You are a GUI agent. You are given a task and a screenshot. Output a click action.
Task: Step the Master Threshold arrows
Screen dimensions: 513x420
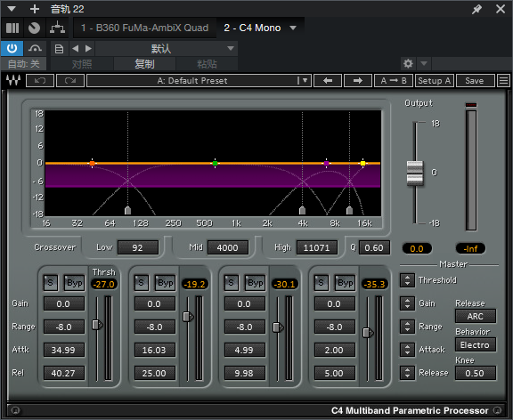pos(407,280)
